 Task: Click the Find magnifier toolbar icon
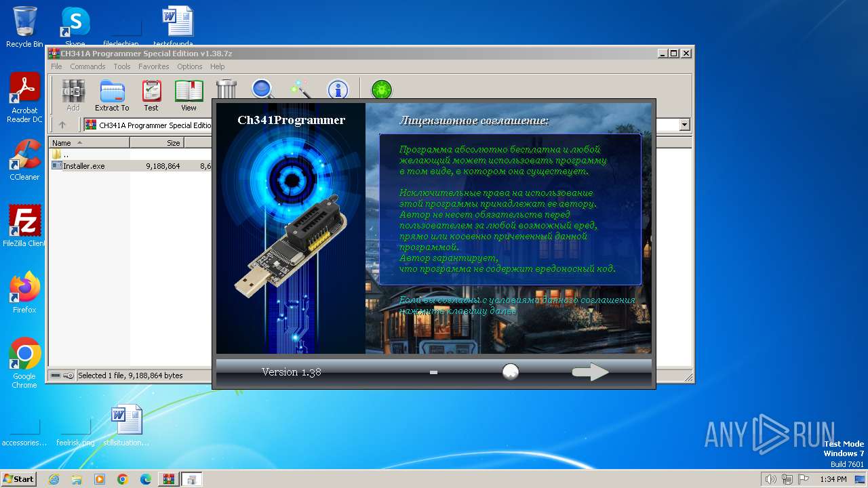coord(262,89)
